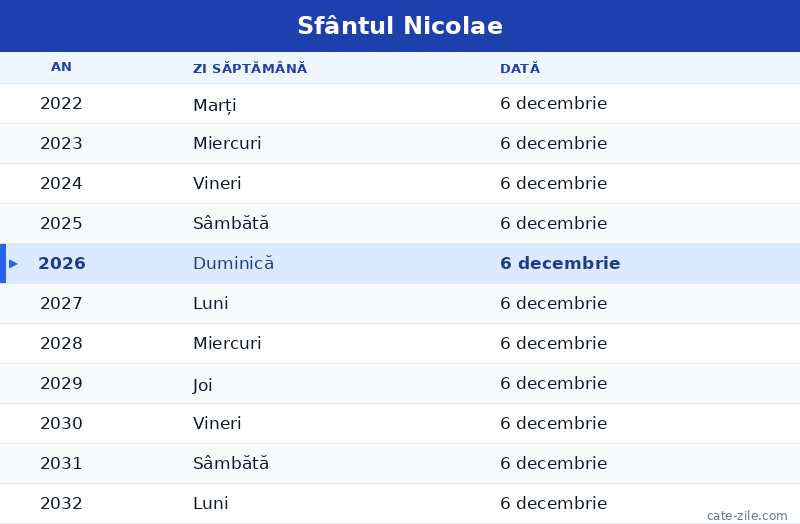Select the 2023 Miercuri row
Screen dimensions: 800x524
point(400,143)
